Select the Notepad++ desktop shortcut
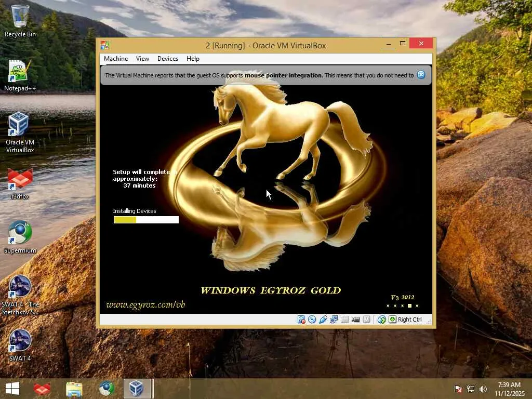The height and width of the screenshot is (399, 532). pos(20,75)
